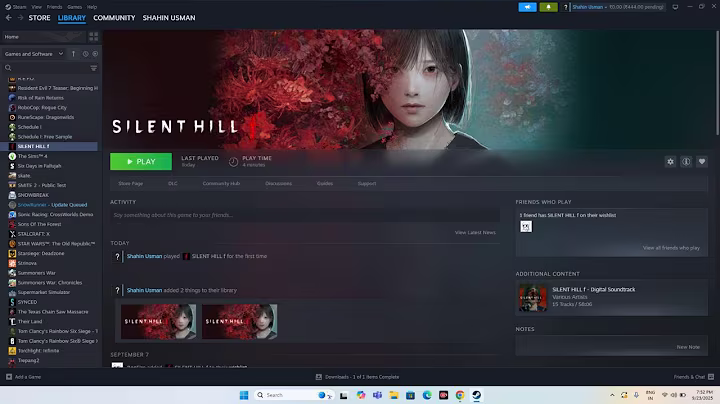720x404 pixels.
Task: Click the ready-to-play filter icon
Action: (95, 54)
